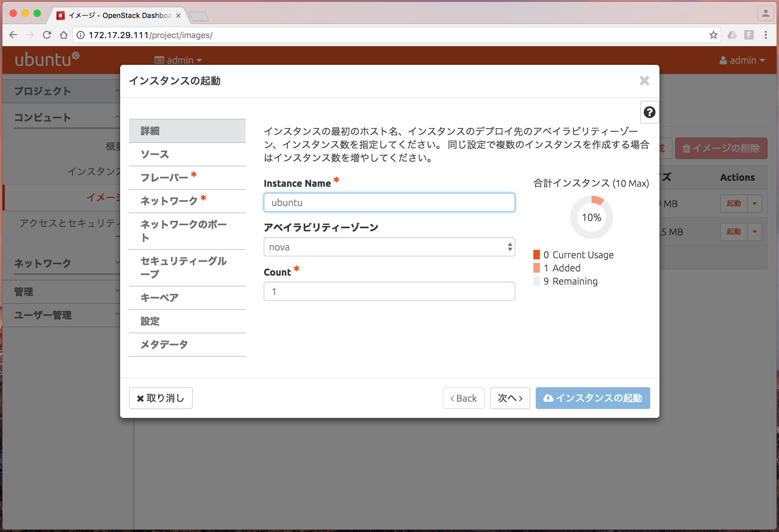Click the 取り消し cancel button

[161, 398]
